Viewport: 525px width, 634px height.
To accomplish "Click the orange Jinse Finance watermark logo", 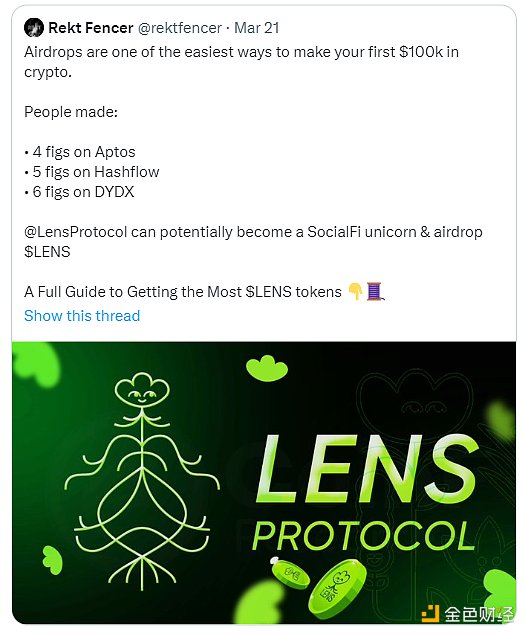I will [x=430, y=614].
